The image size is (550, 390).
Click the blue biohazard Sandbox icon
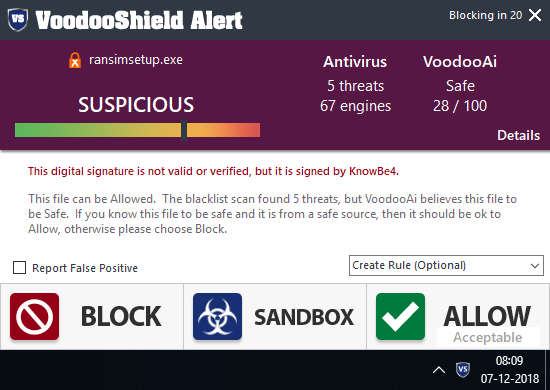tap(217, 317)
